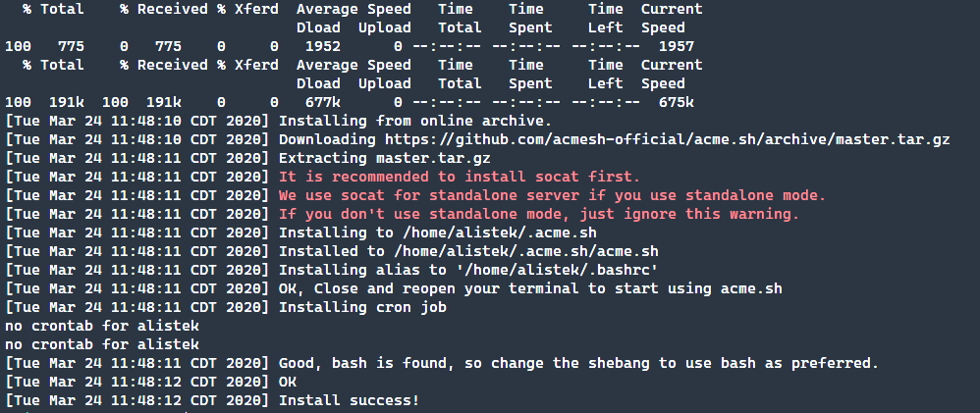
Task: Click the '675k' current speed value
Action: coord(676,102)
